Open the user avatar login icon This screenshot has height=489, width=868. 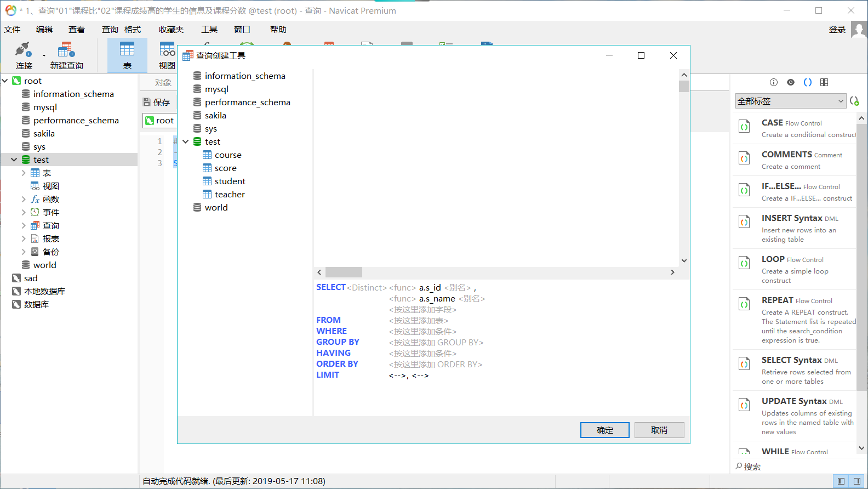pyautogui.click(x=859, y=30)
